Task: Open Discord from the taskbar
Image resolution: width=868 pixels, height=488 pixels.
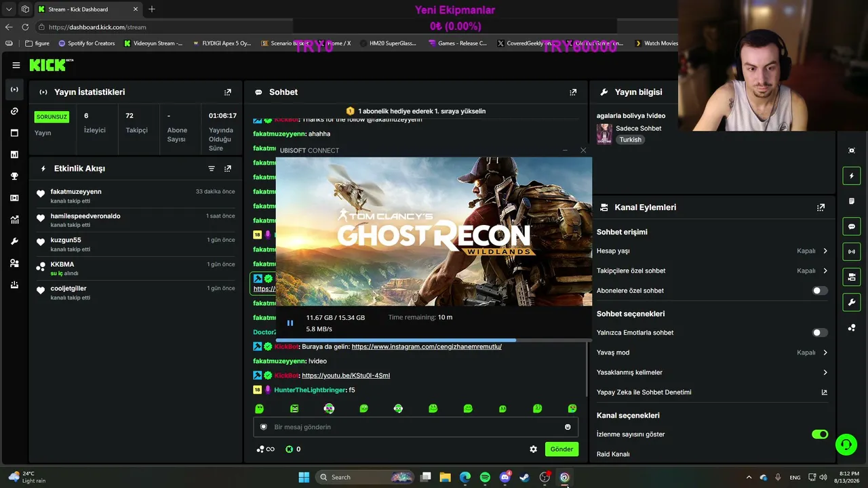Action: tap(505, 477)
